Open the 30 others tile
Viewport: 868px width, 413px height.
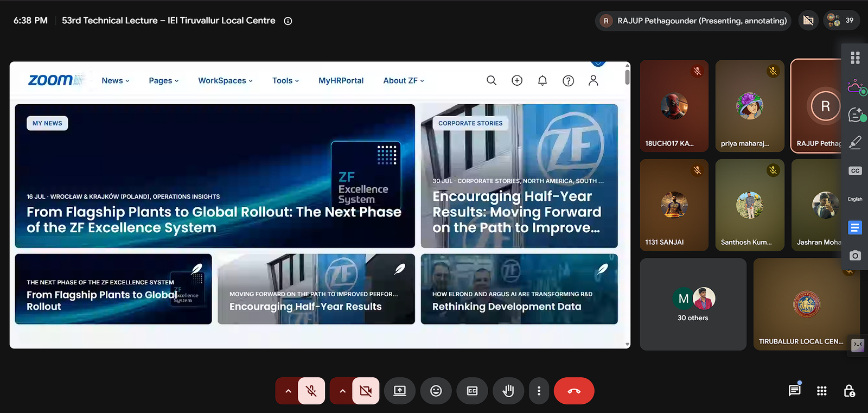pos(693,304)
